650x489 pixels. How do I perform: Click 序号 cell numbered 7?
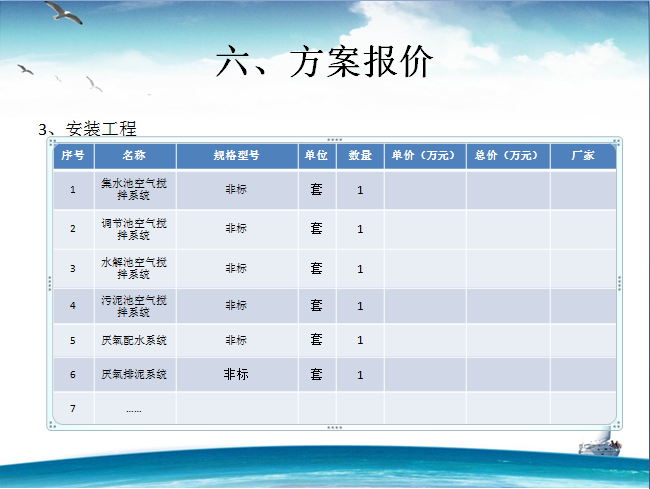pyautogui.click(x=73, y=409)
